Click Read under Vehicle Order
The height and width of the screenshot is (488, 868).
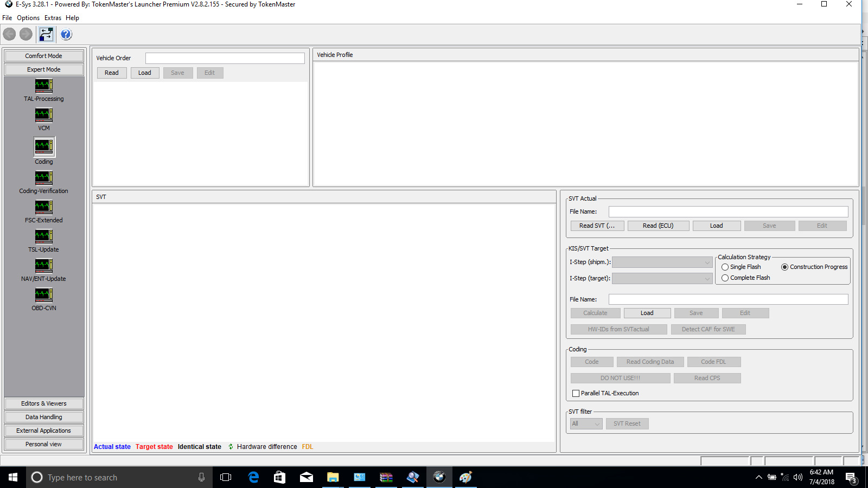[x=112, y=73]
